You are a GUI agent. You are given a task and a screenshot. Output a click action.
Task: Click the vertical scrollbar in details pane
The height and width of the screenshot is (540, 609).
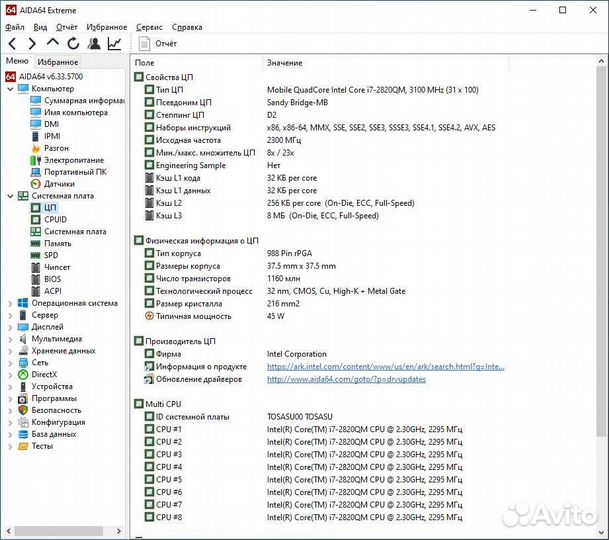601,249
